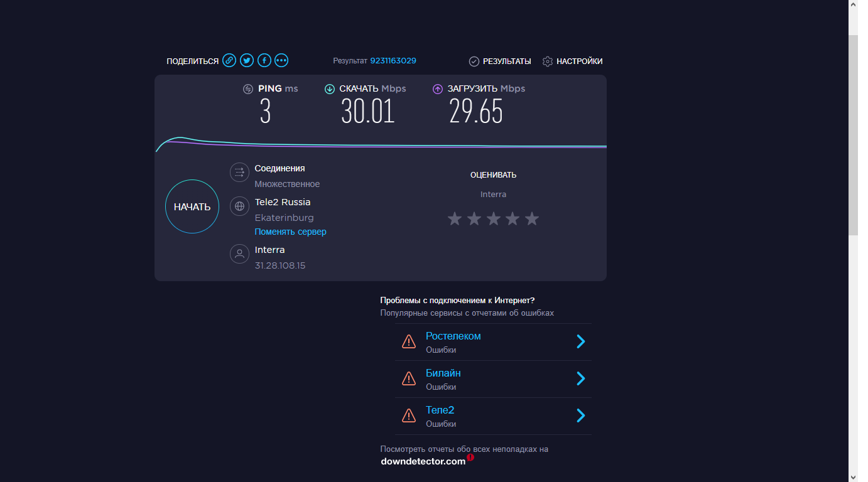
Task: Click the warning icon next to Теле2
Action: click(409, 415)
